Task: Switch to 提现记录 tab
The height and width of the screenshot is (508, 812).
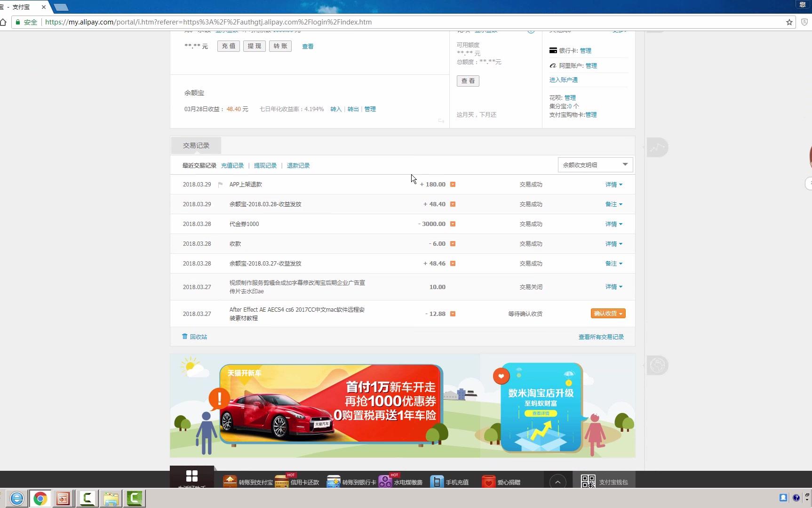Action: (x=265, y=166)
